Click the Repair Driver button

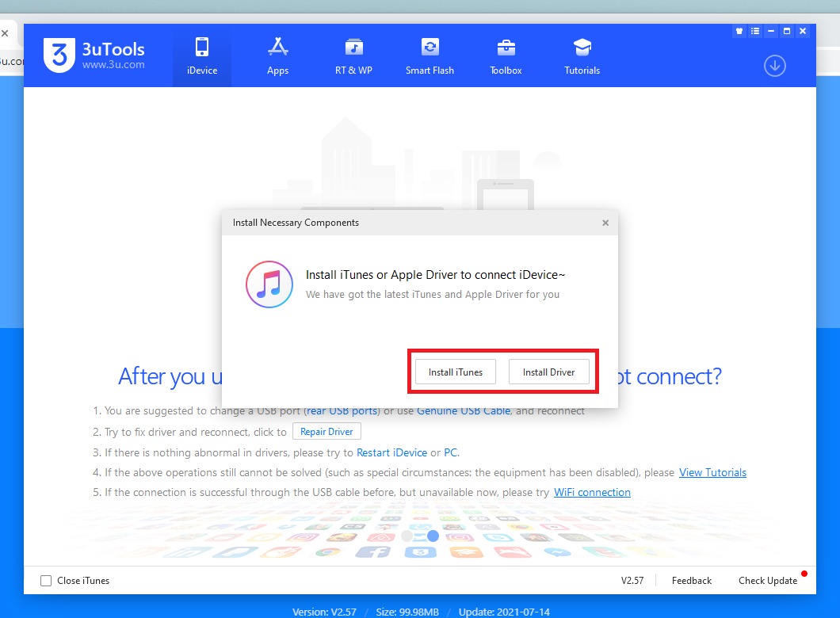(326, 431)
